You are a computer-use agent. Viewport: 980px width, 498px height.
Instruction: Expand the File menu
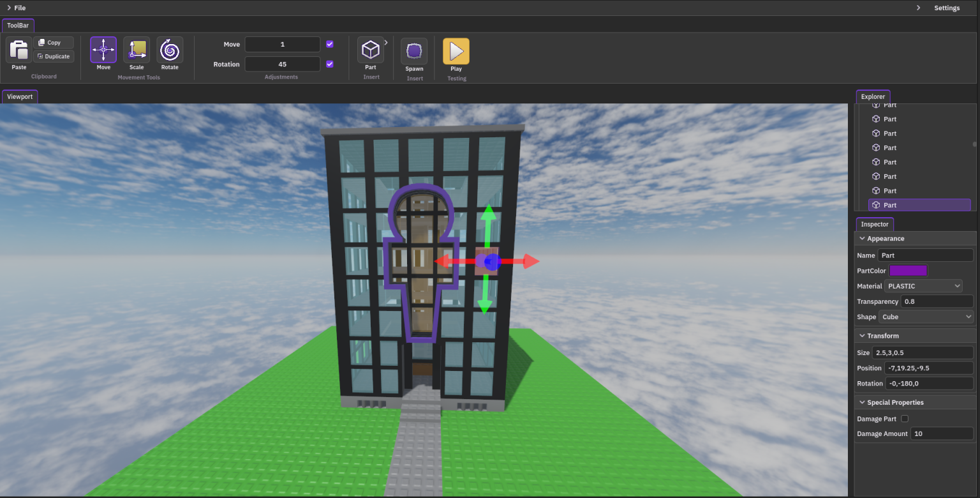coord(17,8)
